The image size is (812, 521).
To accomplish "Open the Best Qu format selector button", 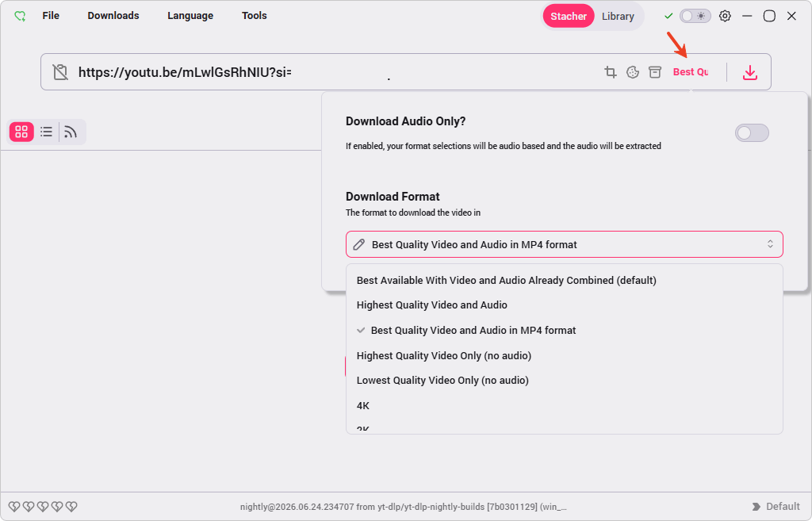I will click(x=691, y=72).
